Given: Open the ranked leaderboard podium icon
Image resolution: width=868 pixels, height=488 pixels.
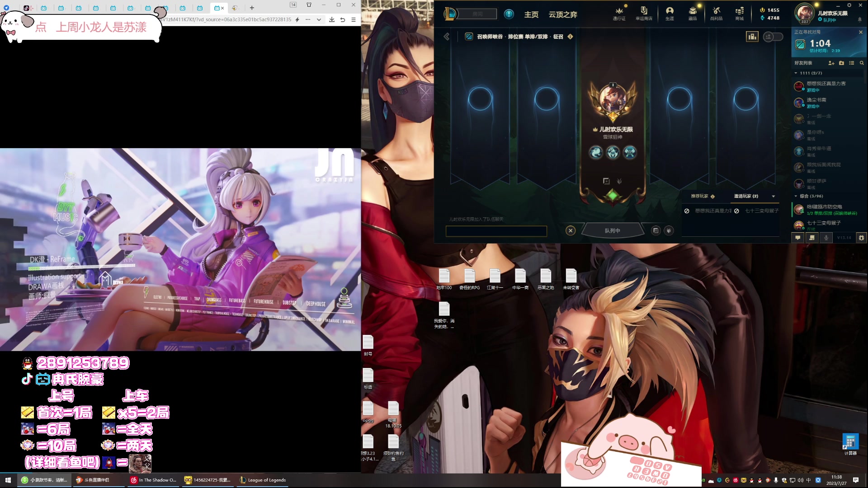Looking at the screenshot, I should point(752,37).
